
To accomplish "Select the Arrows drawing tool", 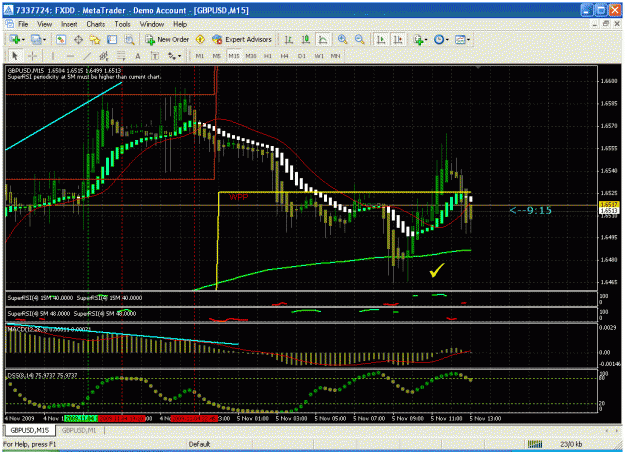I will pos(172,56).
